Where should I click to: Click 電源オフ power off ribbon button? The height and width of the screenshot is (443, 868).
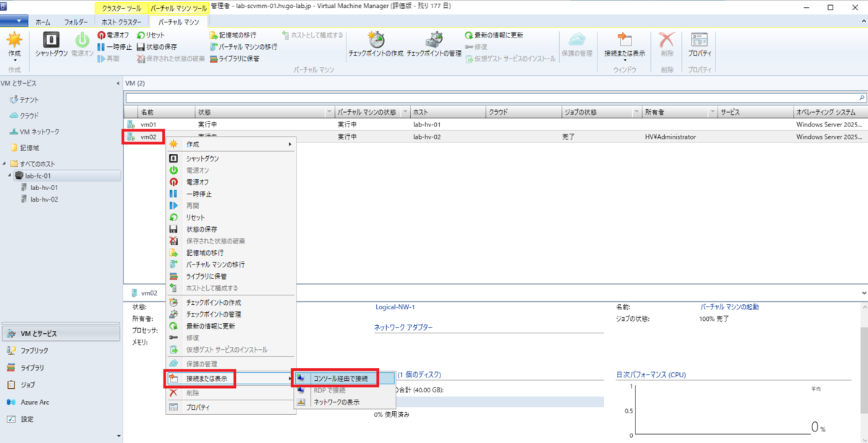(x=112, y=35)
